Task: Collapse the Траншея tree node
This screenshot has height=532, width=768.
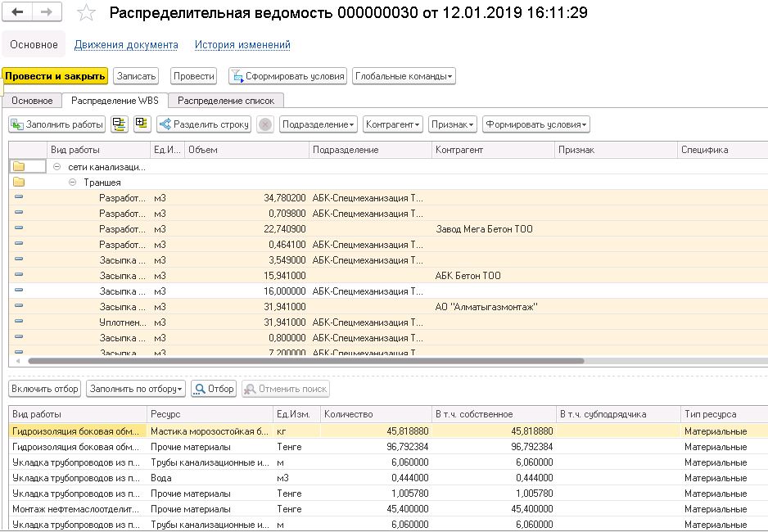Action: click(x=73, y=183)
